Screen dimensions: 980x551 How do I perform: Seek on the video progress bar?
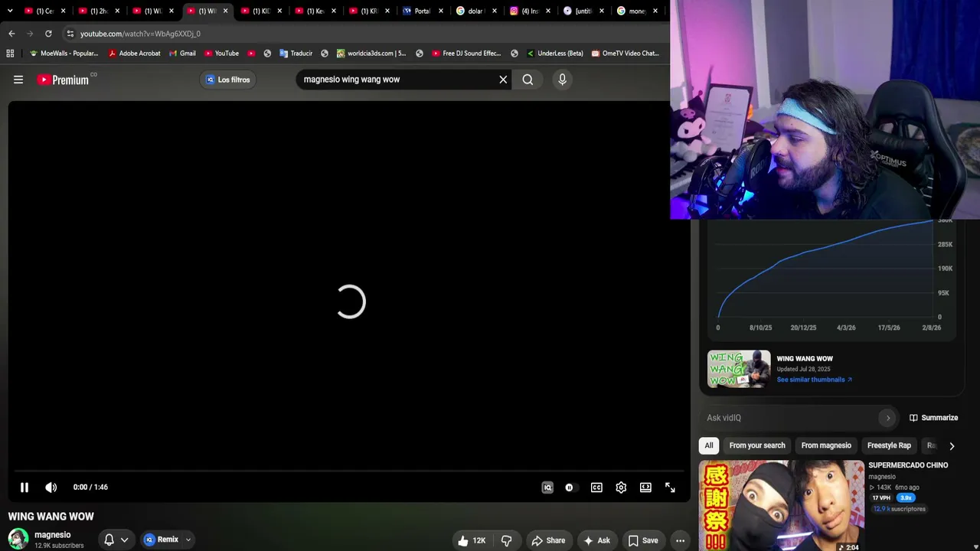349,471
